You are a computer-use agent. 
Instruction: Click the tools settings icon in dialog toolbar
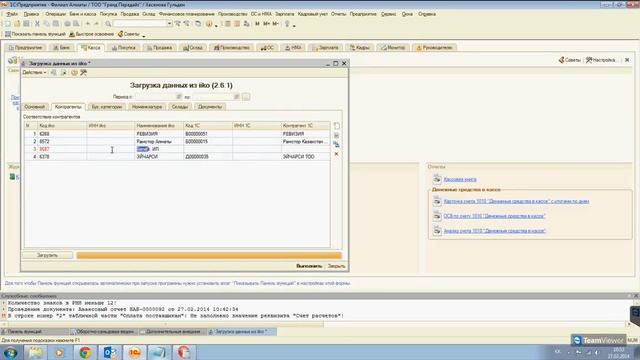[84, 72]
